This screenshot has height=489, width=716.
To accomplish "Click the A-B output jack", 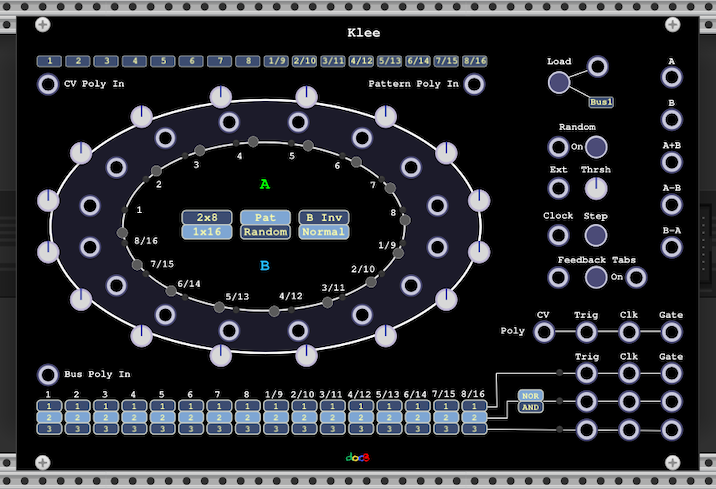I will pyautogui.click(x=671, y=205).
